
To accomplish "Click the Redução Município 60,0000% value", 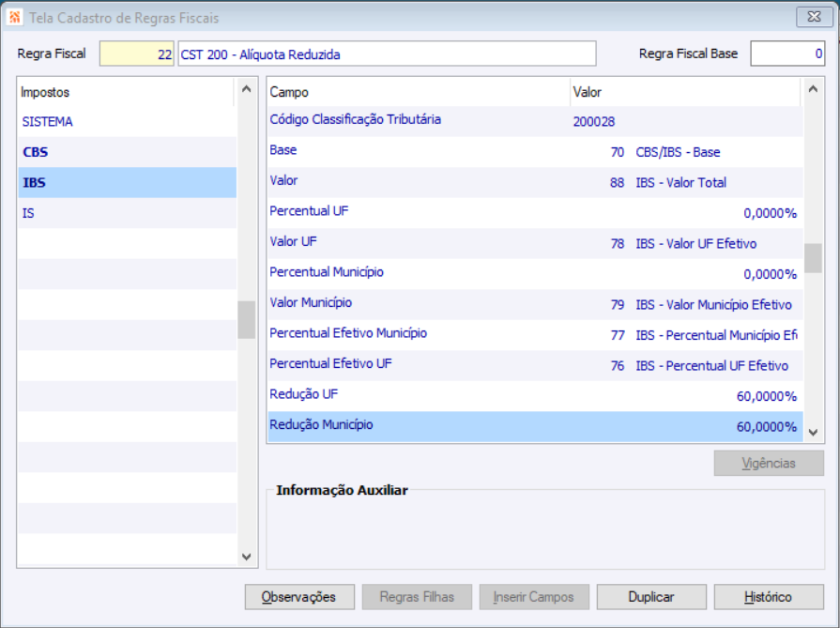I will [767, 428].
